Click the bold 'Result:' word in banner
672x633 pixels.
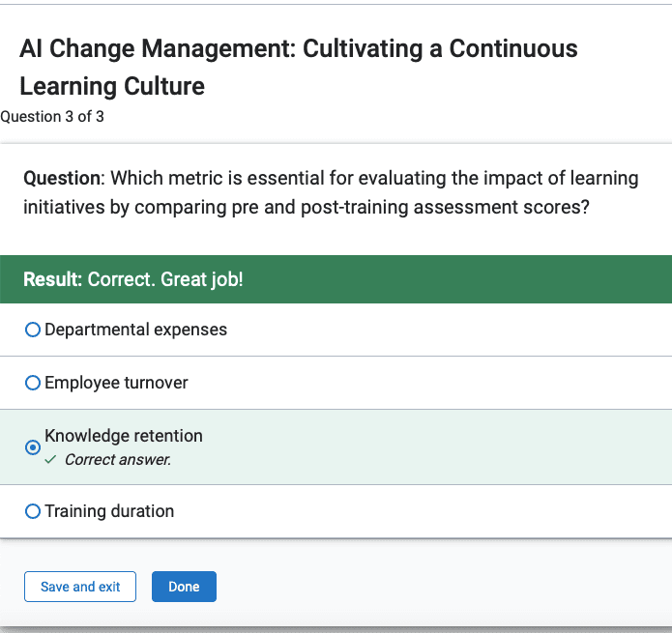[52, 279]
